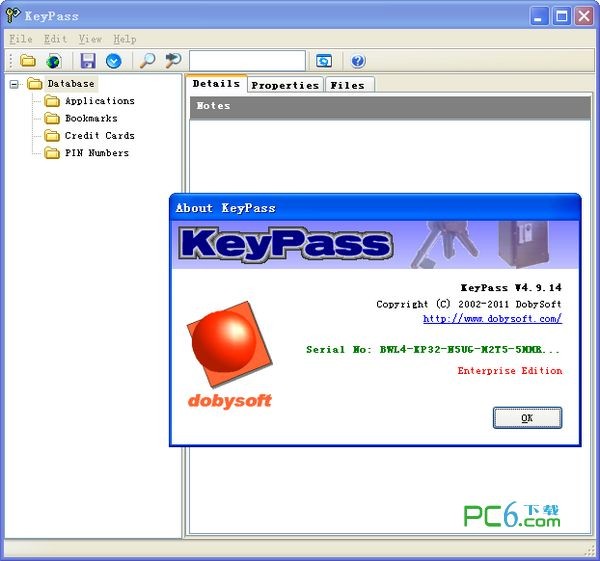Image resolution: width=600 pixels, height=561 pixels.
Task: Open the File menu
Action: click(21, 39)
